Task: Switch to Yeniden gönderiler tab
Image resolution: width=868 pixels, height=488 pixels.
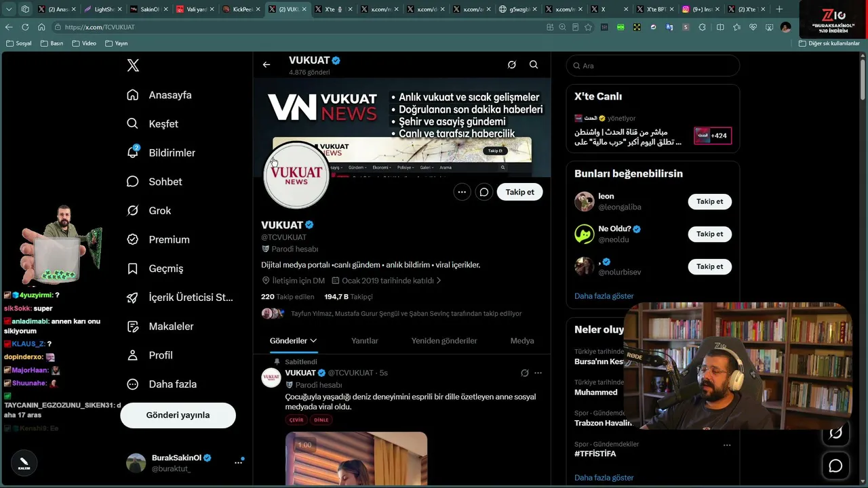Action: tap(444, 341)
